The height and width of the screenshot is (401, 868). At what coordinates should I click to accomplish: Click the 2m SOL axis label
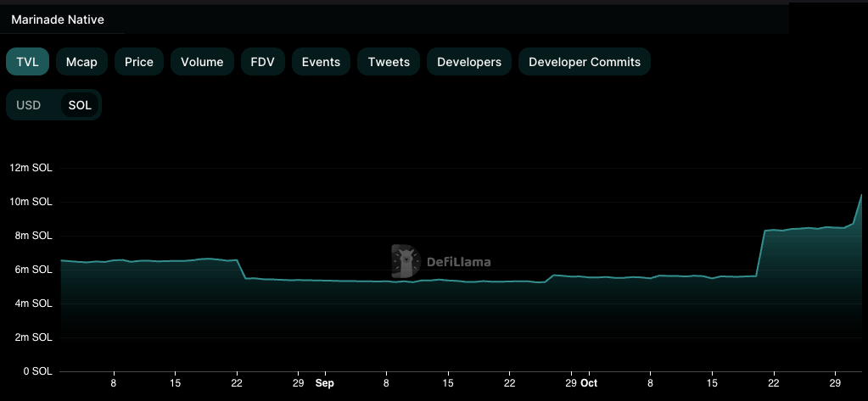coord(33,337)
